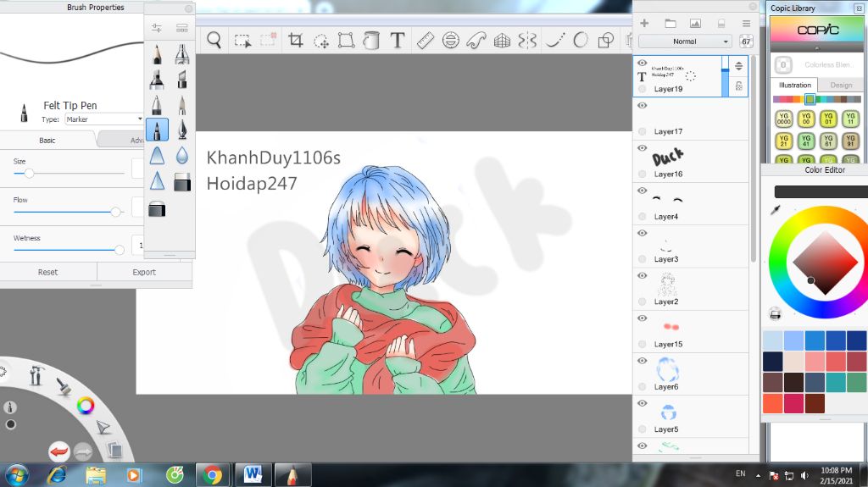Open brush library settings icon

(x=157, y=28)
